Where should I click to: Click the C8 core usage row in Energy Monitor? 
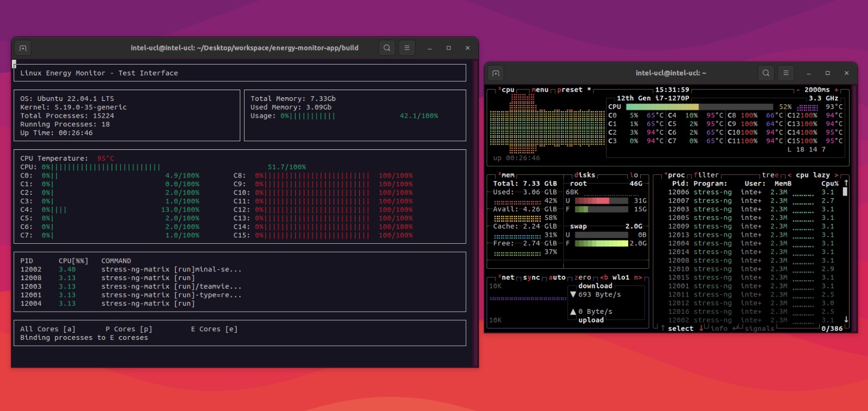[x=323, y=175]
